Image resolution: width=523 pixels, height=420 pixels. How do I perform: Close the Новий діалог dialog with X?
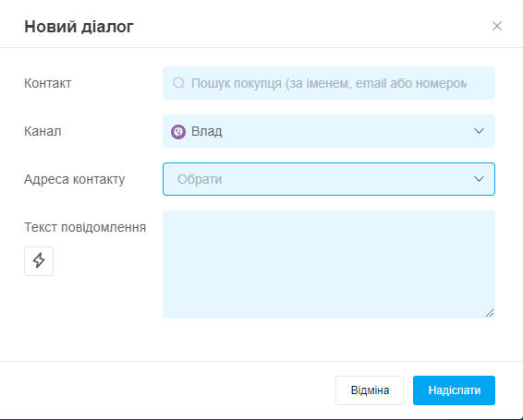[497, 26]
